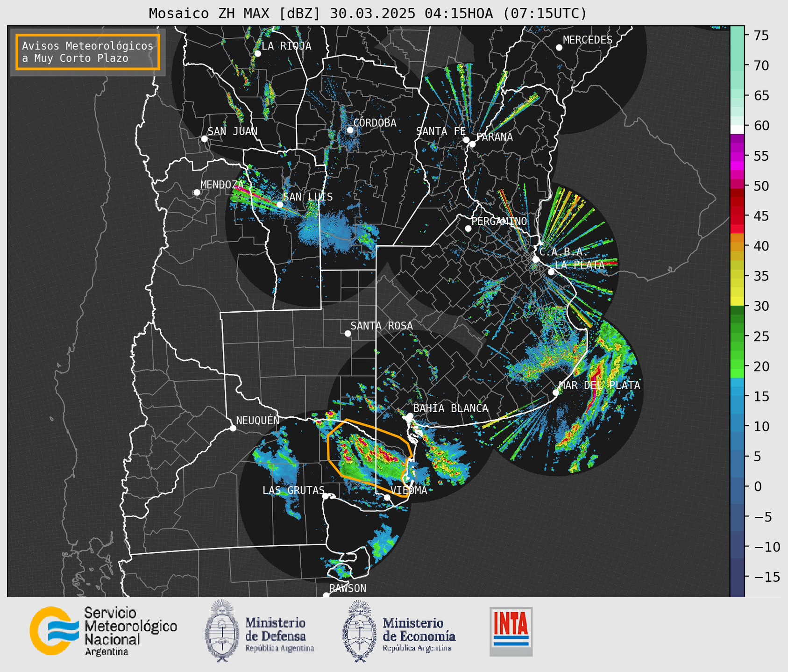Click the 'NEUQUÉN' map label
This screenshot has height=672, width=788.
[257, 420]
